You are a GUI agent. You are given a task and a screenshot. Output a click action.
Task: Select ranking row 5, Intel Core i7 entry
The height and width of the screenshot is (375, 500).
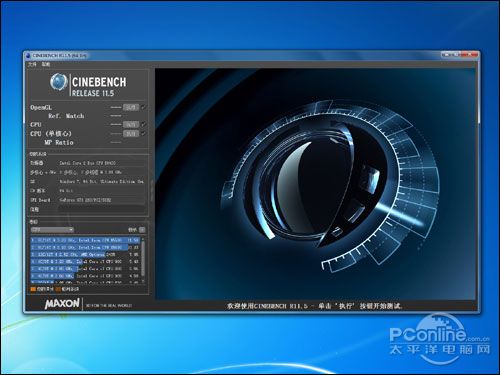[x=85, y=269]
